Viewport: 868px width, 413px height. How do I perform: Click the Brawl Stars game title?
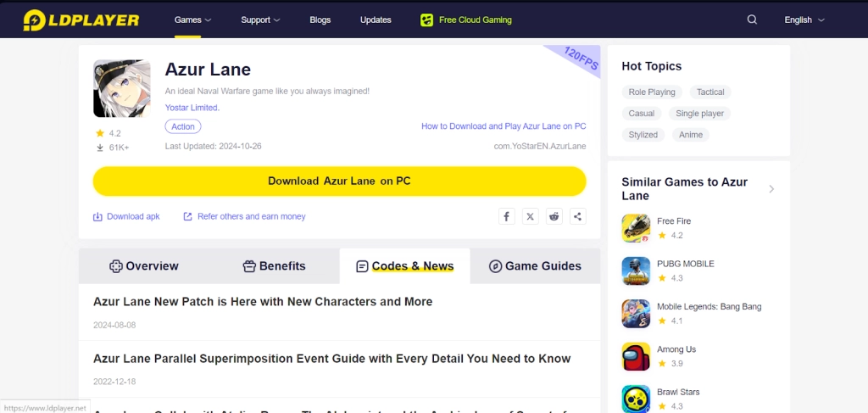pos(678,392)
